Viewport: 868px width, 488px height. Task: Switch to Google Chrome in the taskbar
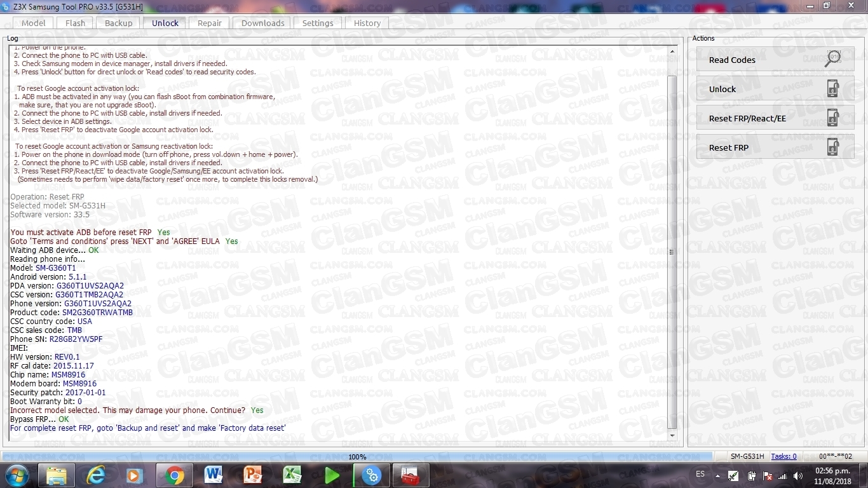174,475
